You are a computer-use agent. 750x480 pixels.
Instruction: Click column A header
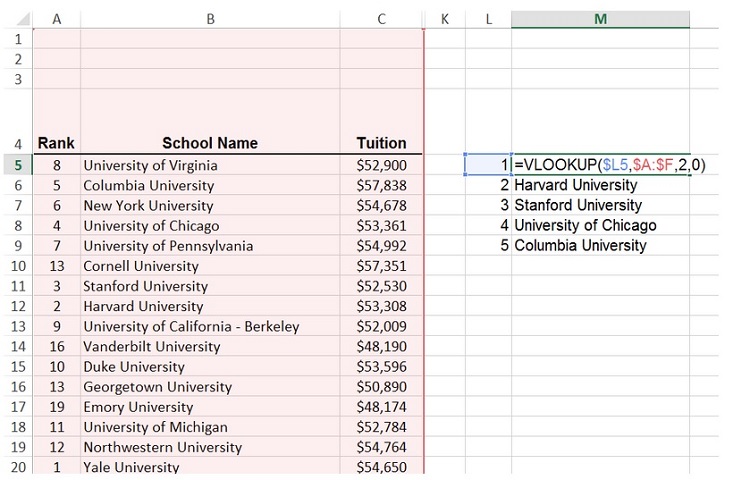tap(56, 19)
